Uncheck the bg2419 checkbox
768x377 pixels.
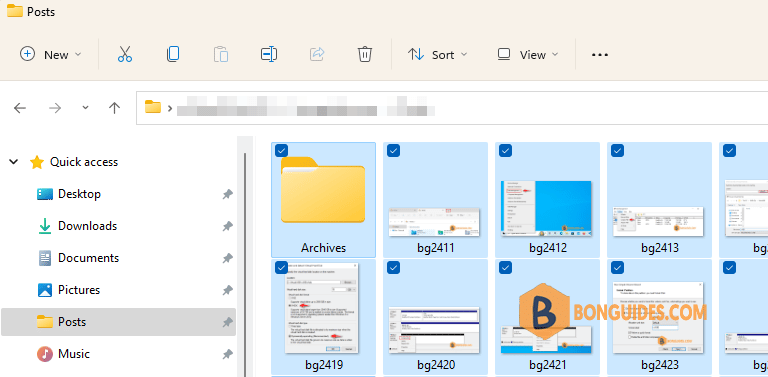(282, 267)
